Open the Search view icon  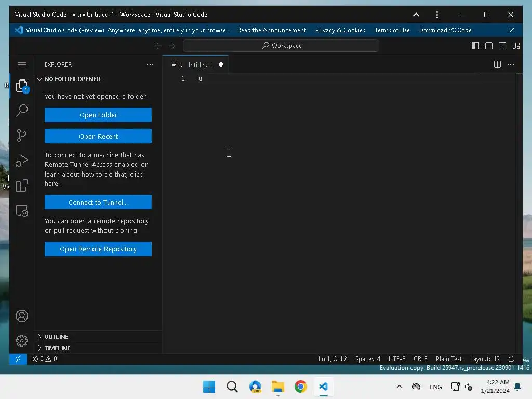pyautogui.click(x=22, y=111)
